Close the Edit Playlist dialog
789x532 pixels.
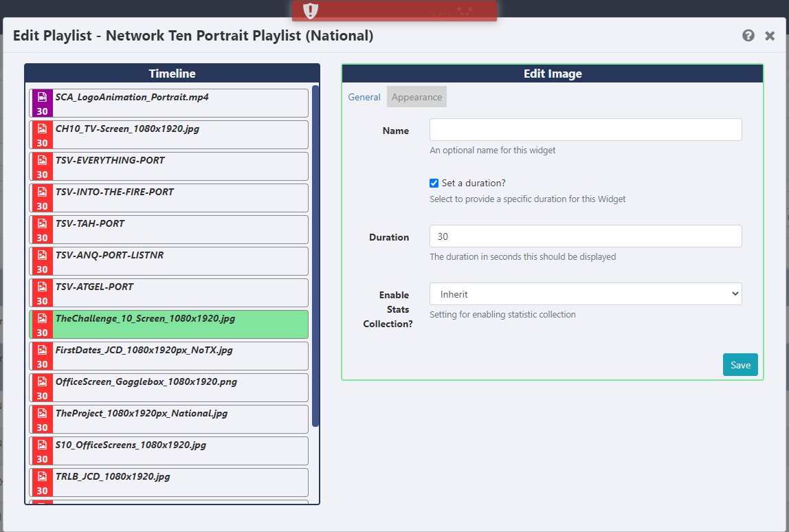pos(770,36)
